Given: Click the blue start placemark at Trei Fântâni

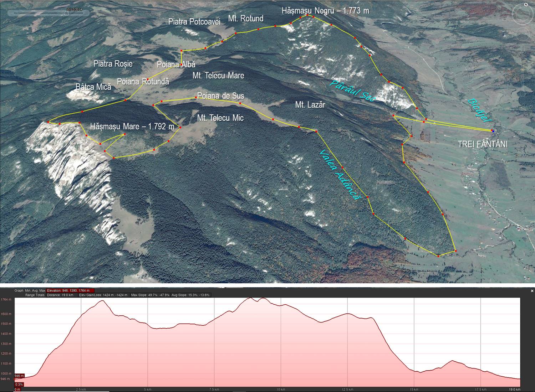Looking at the screenshot, I should tap(493, 131).
